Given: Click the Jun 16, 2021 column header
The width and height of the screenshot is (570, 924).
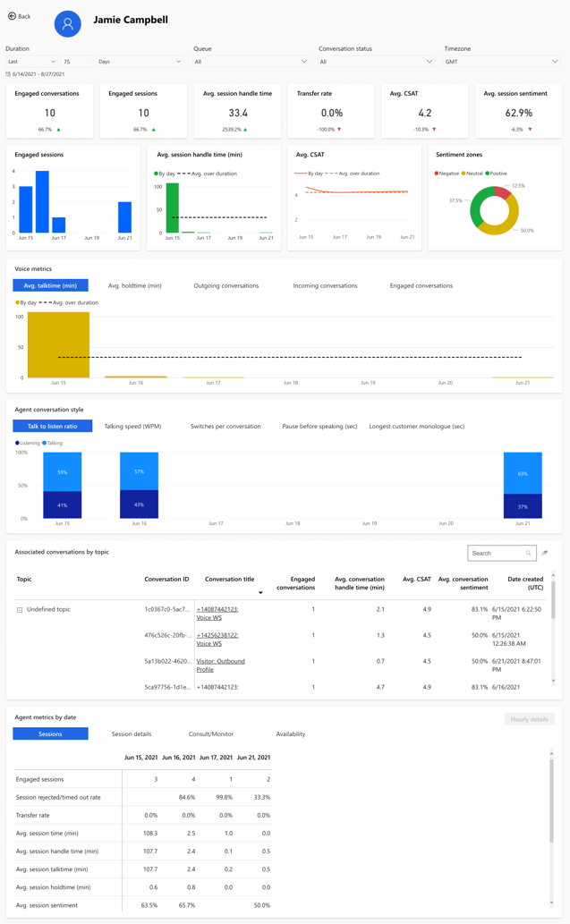Looking at the screenshot, I should point(179,758).
